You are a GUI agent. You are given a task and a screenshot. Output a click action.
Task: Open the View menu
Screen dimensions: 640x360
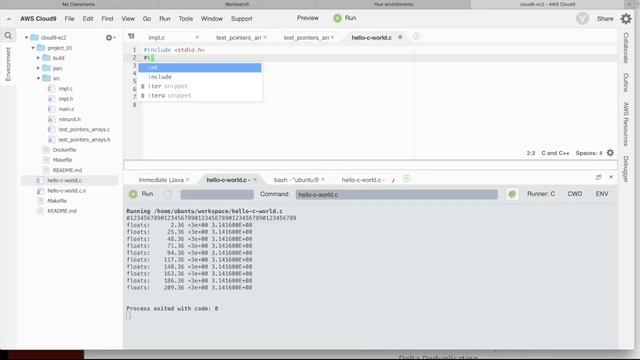(128, 19)
